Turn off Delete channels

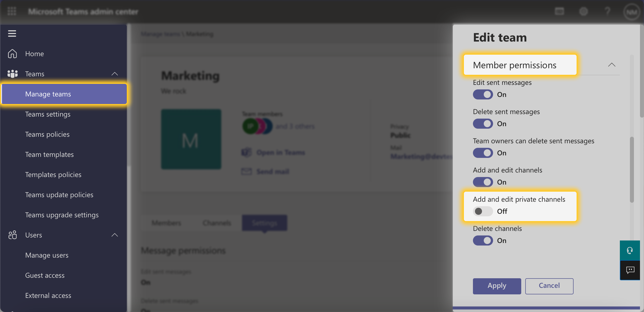pyautogui.click(x=482, y=240)
